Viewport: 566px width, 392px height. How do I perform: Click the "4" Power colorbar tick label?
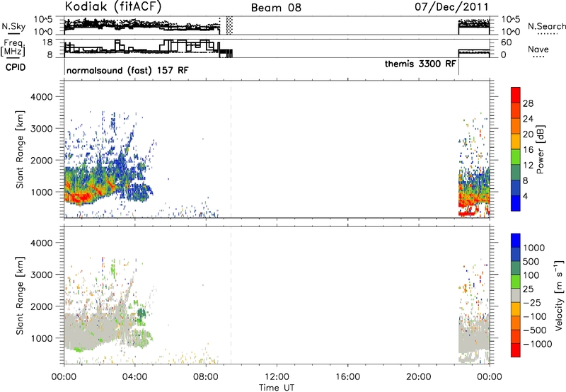[x=526, y=196]
